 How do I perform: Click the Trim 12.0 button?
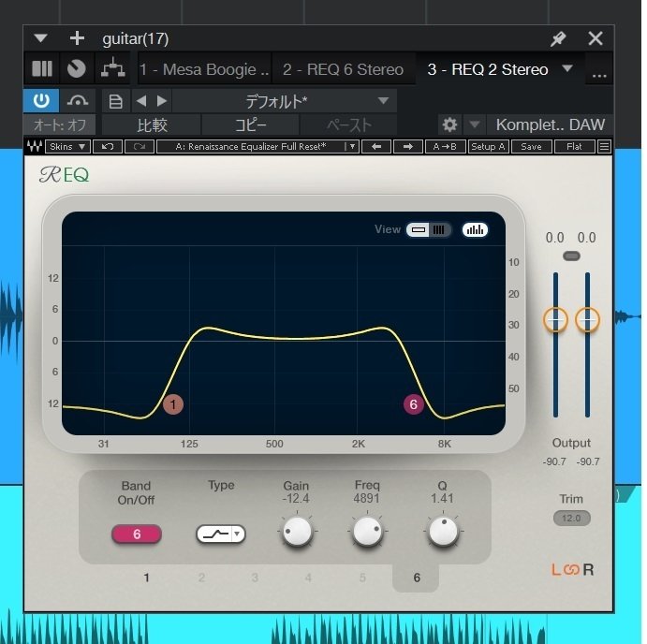click(571, 519)
